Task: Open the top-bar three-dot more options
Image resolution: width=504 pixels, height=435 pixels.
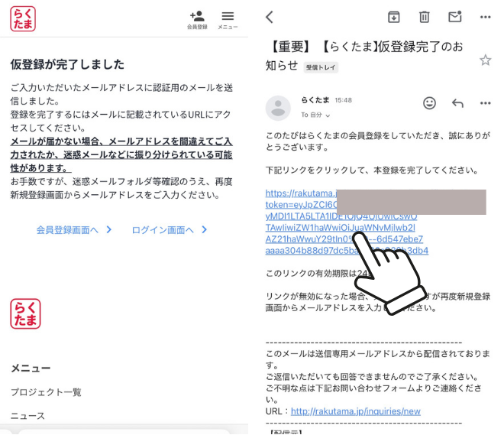Action: [486, 17]
